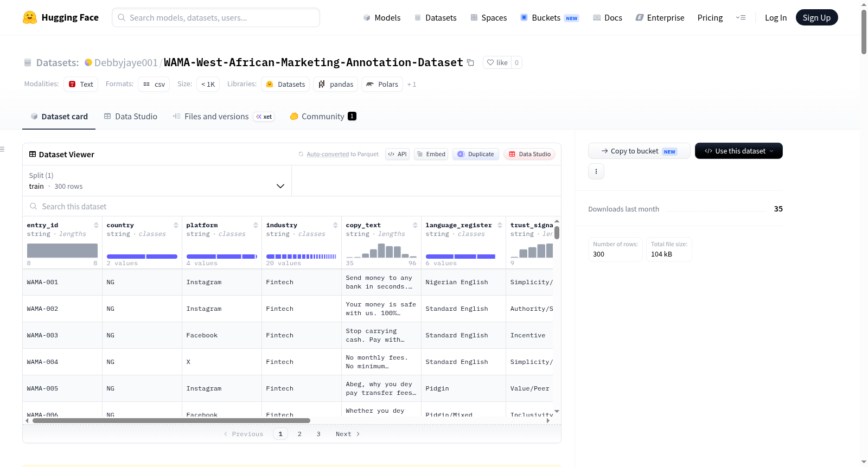
Task: Open Docs in the top navigation
Action: 608,18
